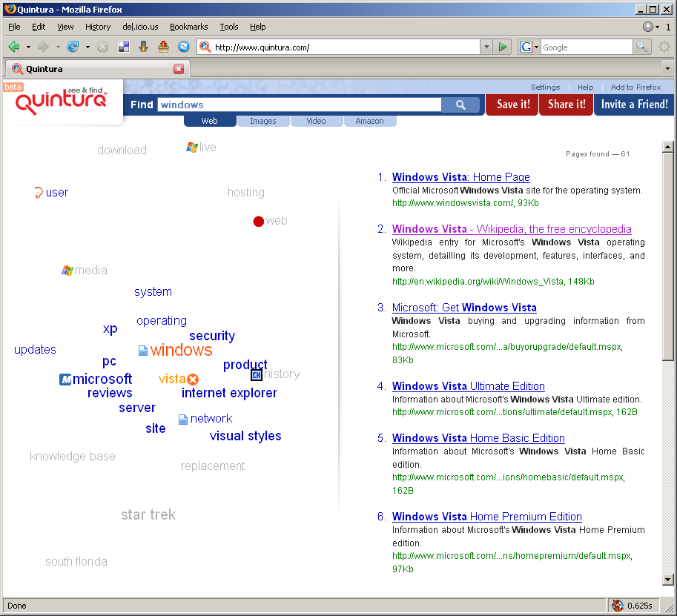
Task: Click the page icon next to network
Action: click(183, 419)
